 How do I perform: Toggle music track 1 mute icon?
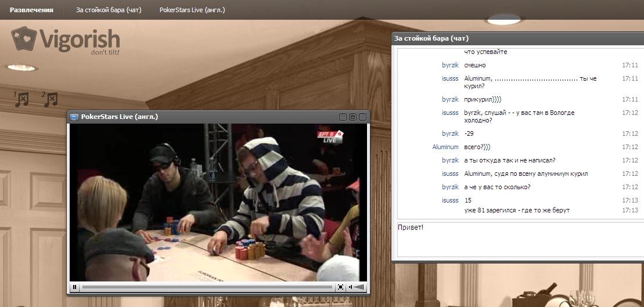click(x=21, y=99)
